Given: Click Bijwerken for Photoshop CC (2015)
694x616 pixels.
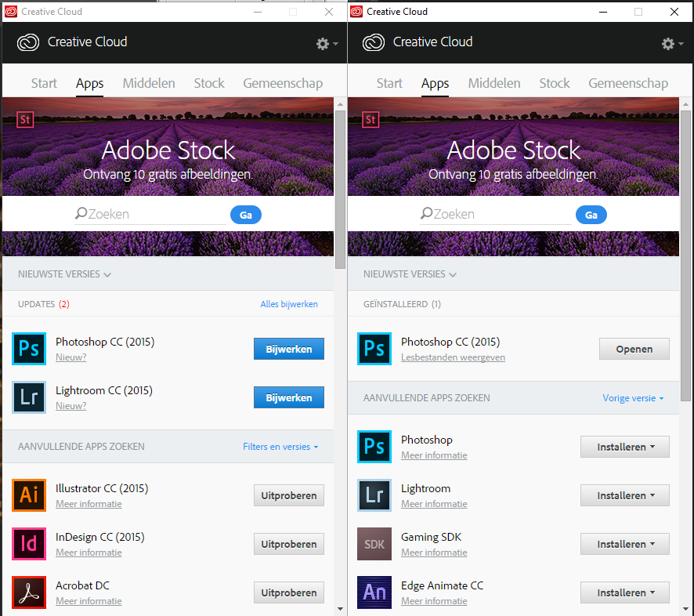Looking at the screenshot, I should tap(288, 349).
